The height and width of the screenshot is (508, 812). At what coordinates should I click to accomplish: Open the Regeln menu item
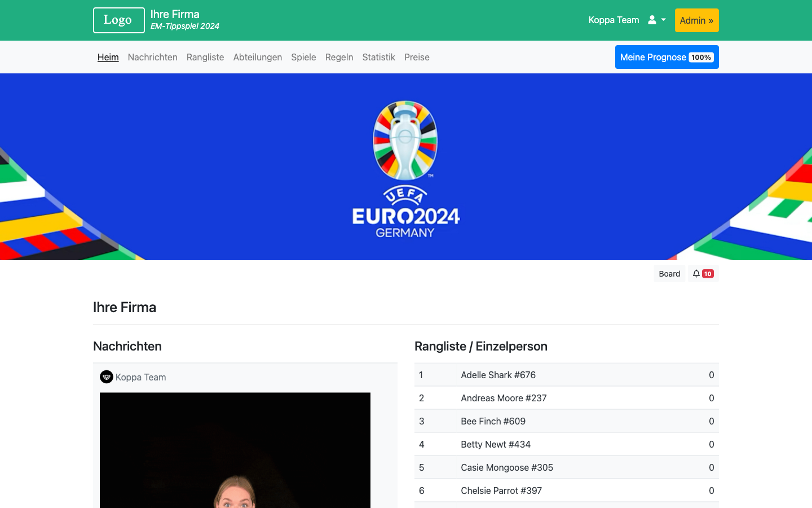[x=339, y=57]
